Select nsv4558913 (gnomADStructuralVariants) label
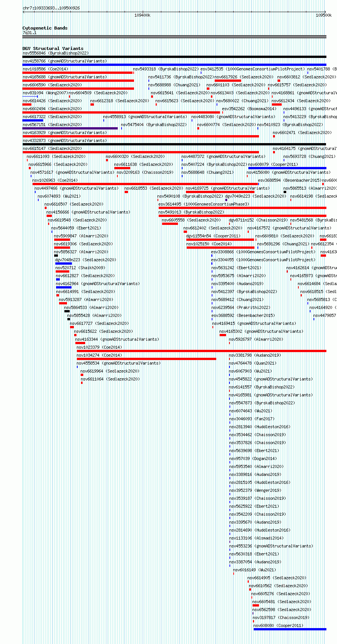 pyautogui.click(x=145, y=117)
